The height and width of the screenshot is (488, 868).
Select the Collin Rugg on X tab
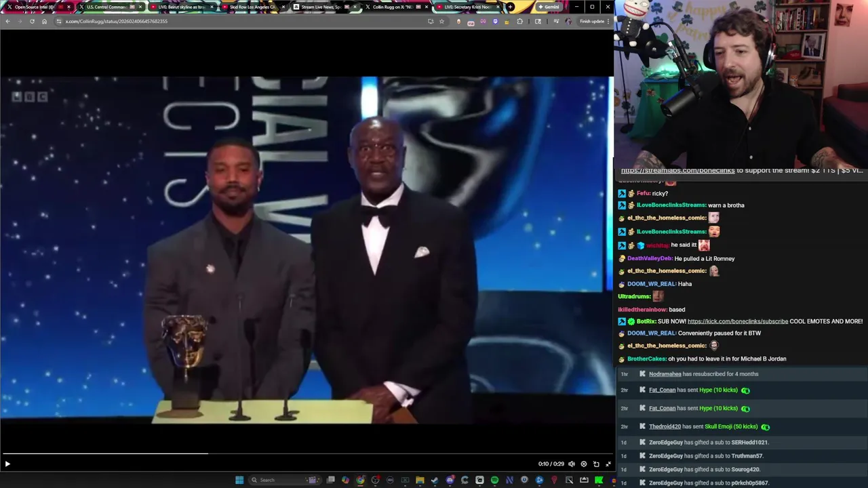(x=396, y=7)
